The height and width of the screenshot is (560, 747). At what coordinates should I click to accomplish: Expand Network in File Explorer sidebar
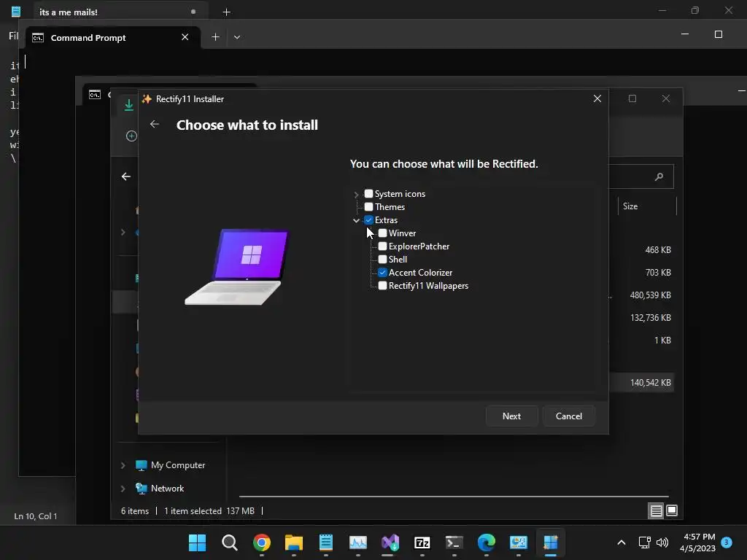pyautogui.click(x=123, y=489)
